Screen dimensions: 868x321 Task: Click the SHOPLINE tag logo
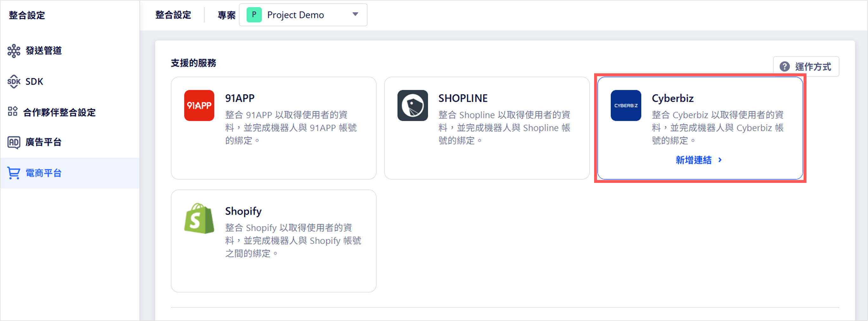coord(413,105)
